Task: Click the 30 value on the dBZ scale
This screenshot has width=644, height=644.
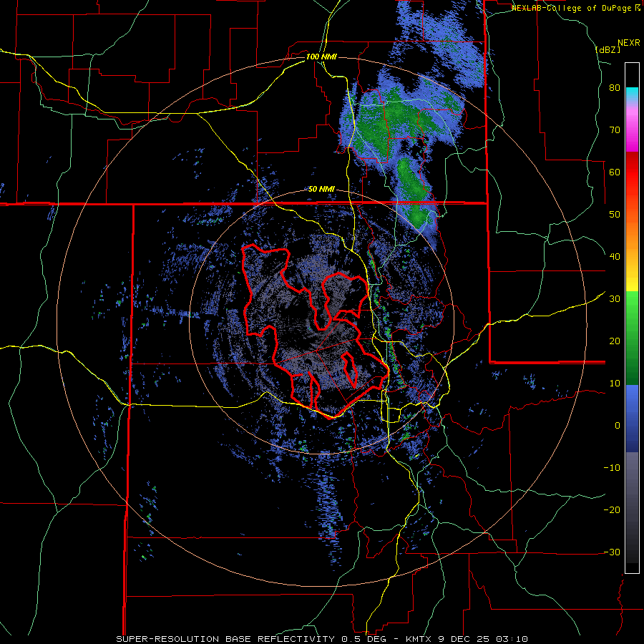Action: [615, 298]
